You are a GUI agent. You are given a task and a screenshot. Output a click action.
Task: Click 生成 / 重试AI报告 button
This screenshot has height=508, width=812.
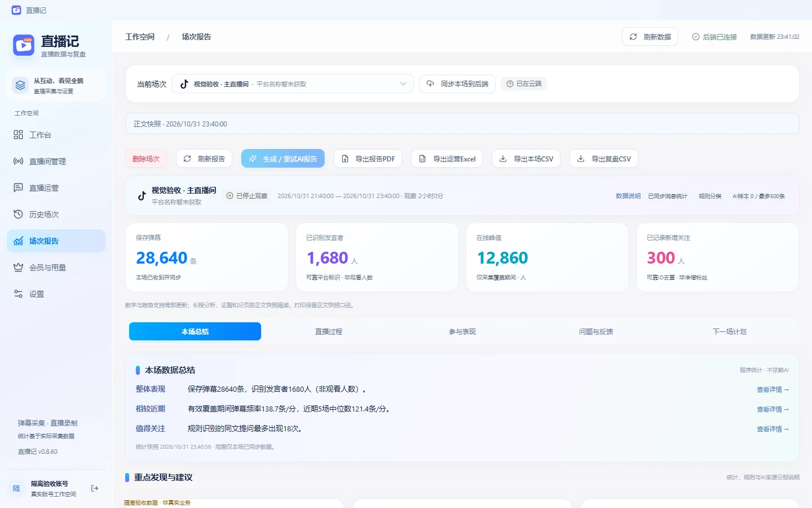pyautogui.click(x=283, y=159)
